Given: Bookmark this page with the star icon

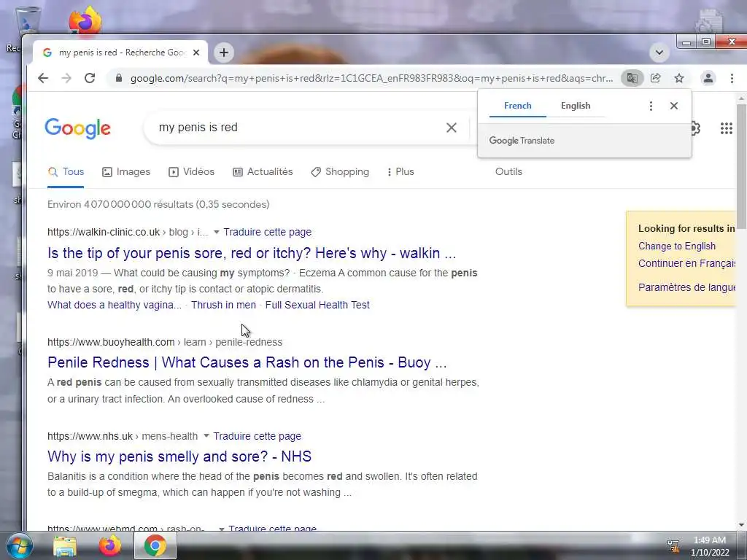Looking at the screenshot, I should [x=679, y=78].
